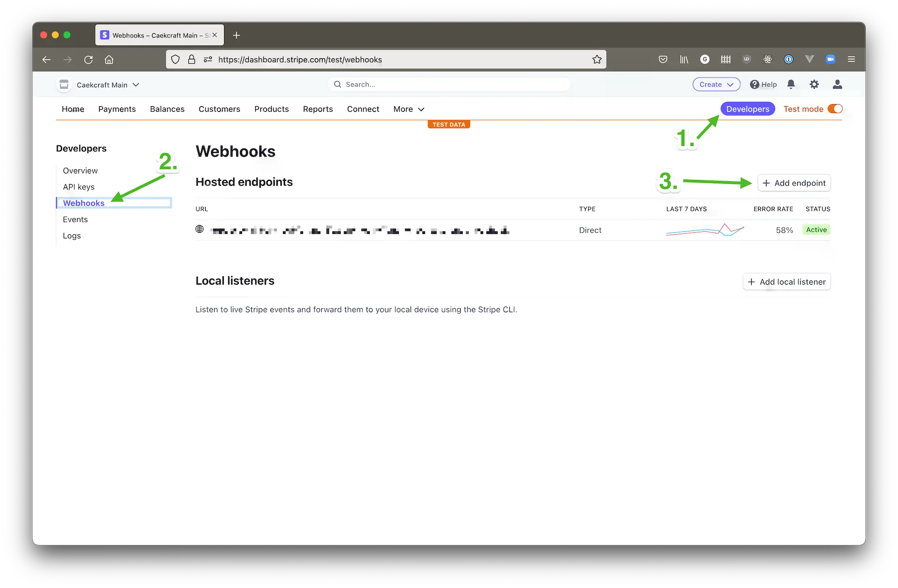
Task: Click the settings gear icon
Action: tap(814, 84)
